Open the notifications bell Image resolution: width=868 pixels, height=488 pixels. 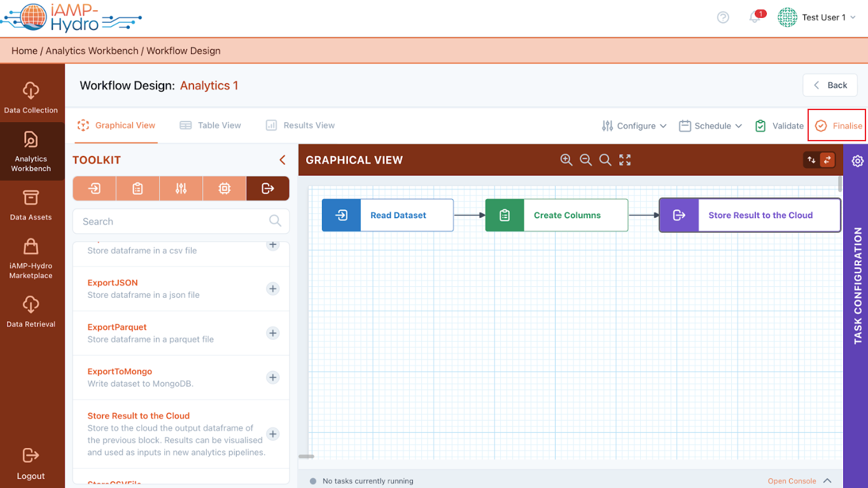coord(755,18)
